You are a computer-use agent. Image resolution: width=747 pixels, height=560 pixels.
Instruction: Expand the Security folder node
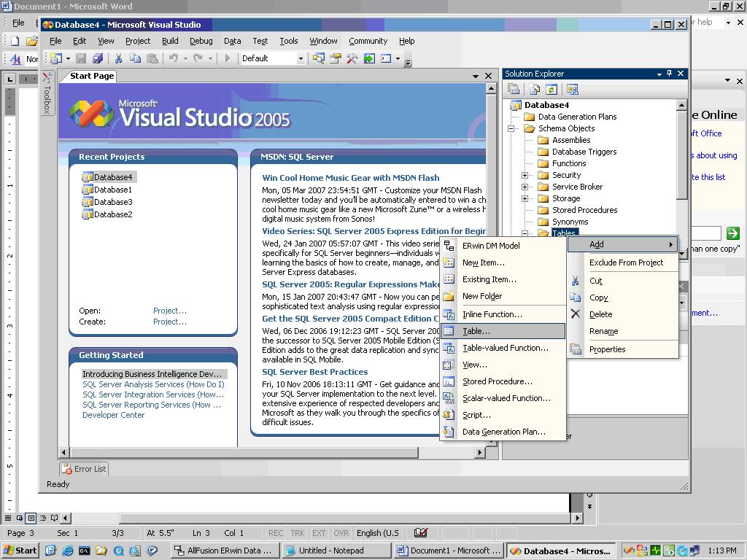click(525, 175)
